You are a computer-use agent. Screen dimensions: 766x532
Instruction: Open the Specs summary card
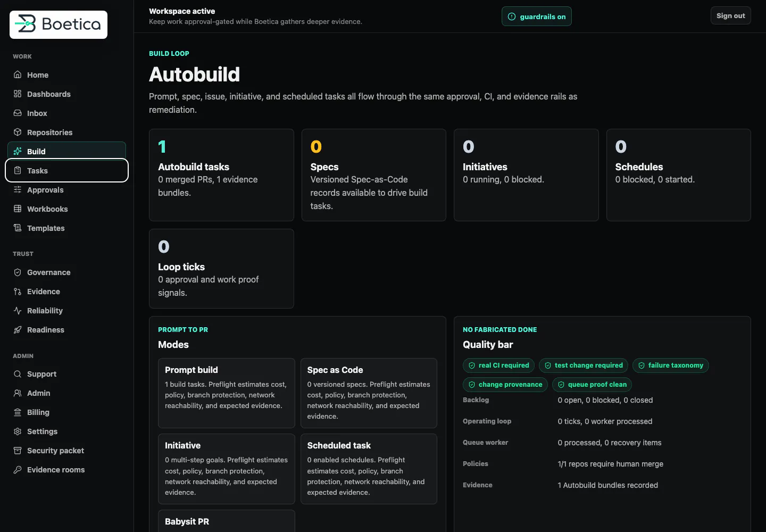[373, 175]
